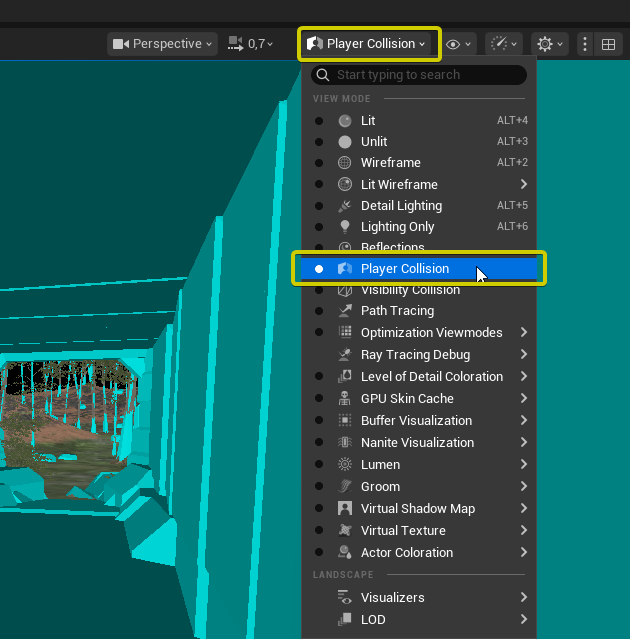Image resolution: width=630 pixels, height=639 pixels.
Task: Click the Lit view mode icon
Action: click(345, 121)
